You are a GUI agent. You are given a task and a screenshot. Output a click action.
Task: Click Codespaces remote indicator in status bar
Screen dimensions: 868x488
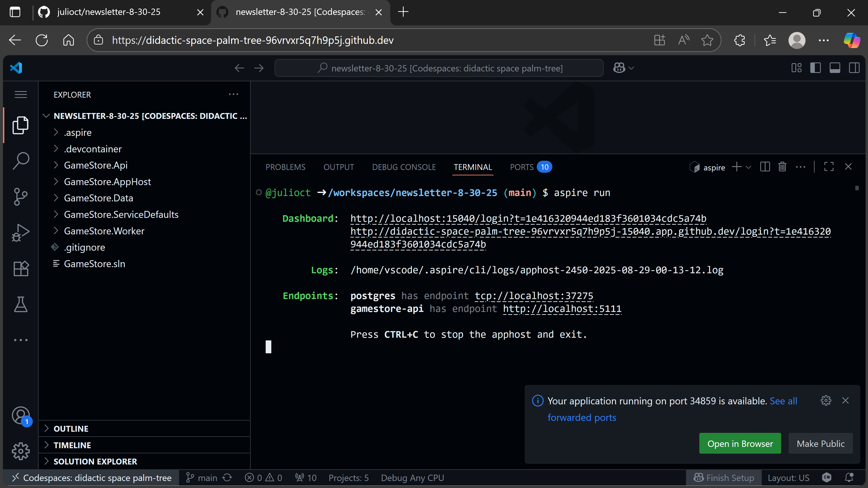91,478
